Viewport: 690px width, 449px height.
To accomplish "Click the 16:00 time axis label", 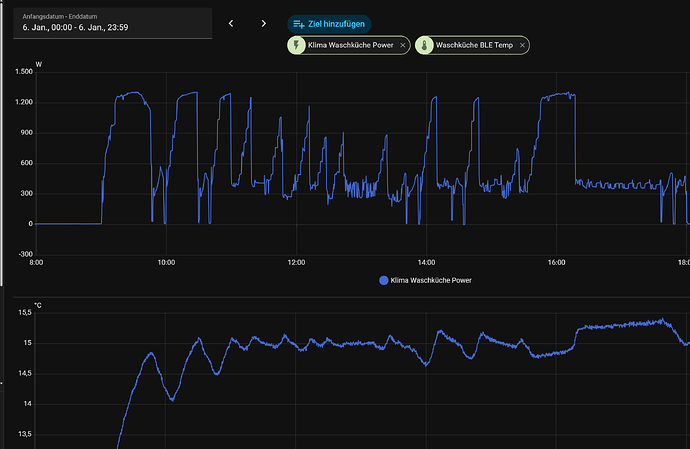I will (556, 262).
